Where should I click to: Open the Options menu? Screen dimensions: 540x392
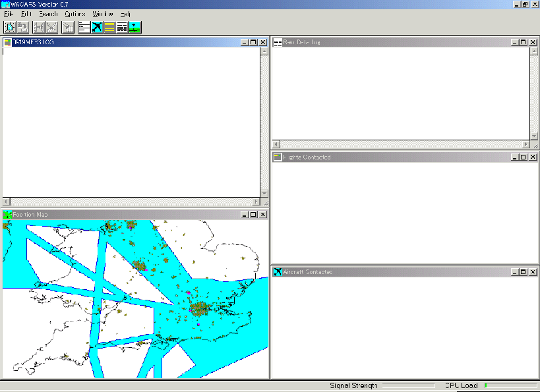[75, 14]
